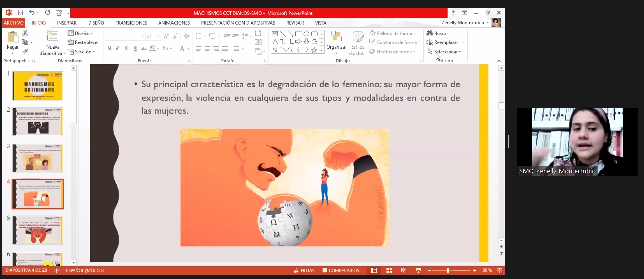This screenshot has height=279, width=644.
Task: Open Reading View from status bar
Action: [403, 270]
